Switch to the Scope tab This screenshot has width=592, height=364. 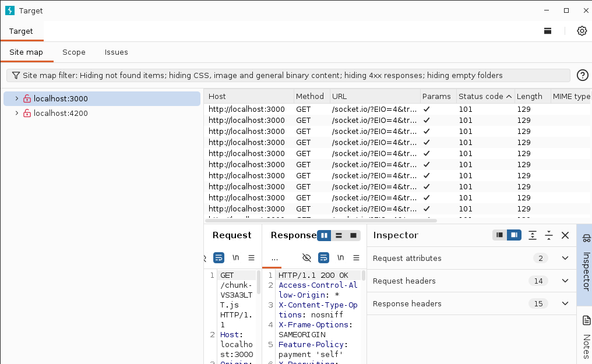tap(74, 52)
